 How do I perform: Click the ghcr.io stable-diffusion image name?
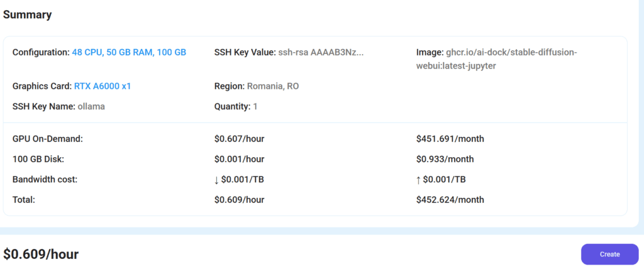pos(512,52)
